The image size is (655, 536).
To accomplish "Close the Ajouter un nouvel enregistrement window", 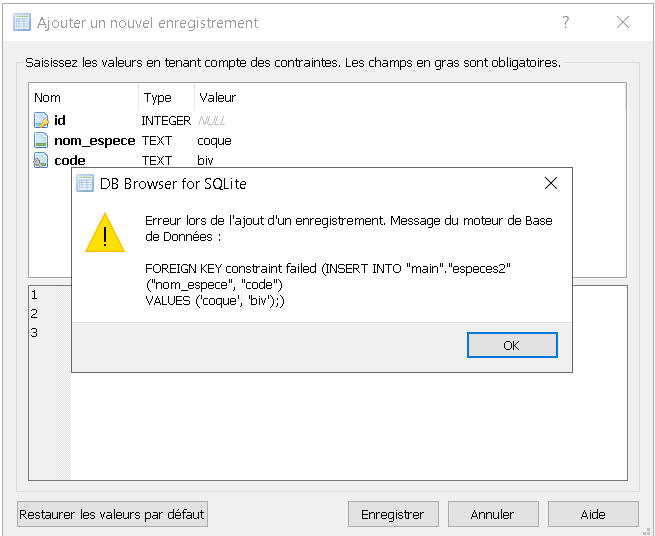I will click(x=623, y=22).
